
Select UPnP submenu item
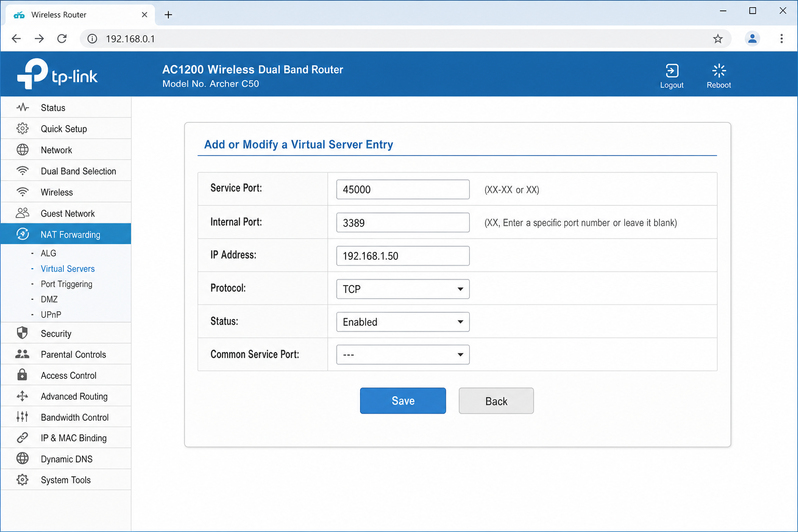click(51, 314)
